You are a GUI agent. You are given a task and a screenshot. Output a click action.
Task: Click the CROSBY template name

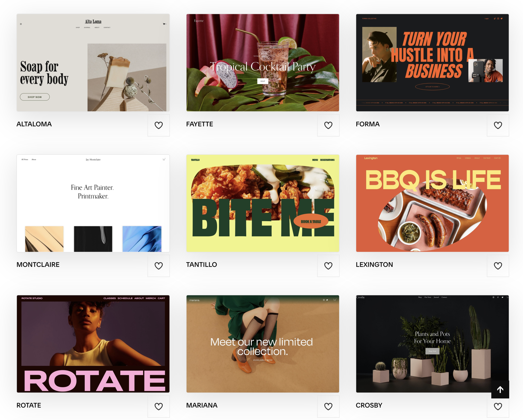[x=369, y=405]
